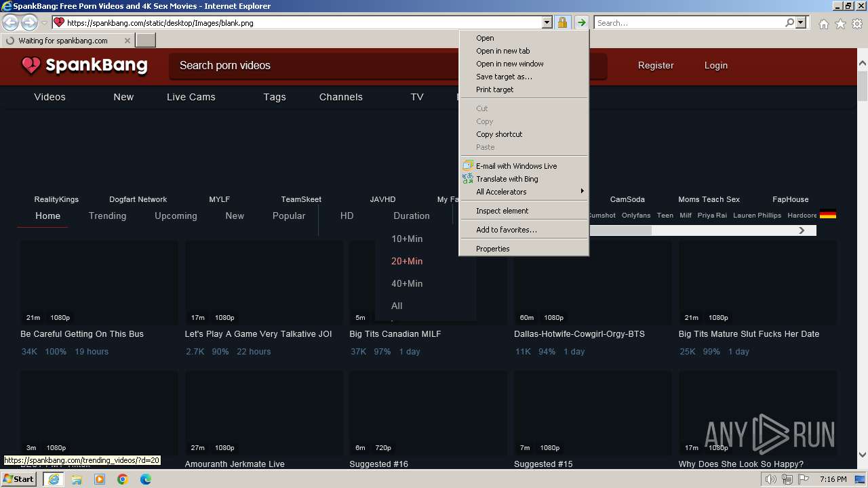Viewport: 868px width, 488px height.
Task: Click the Action Center flag tray icon
Action: 804,479
